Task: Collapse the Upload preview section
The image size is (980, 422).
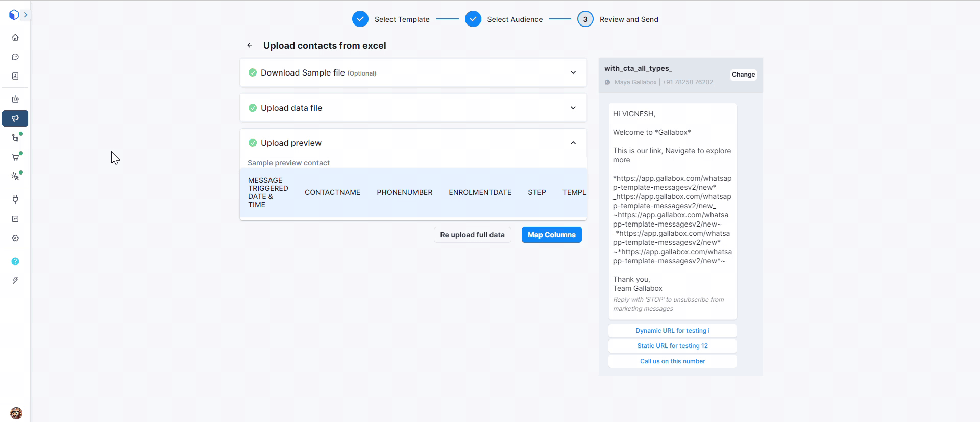Action: coord(573,143)
